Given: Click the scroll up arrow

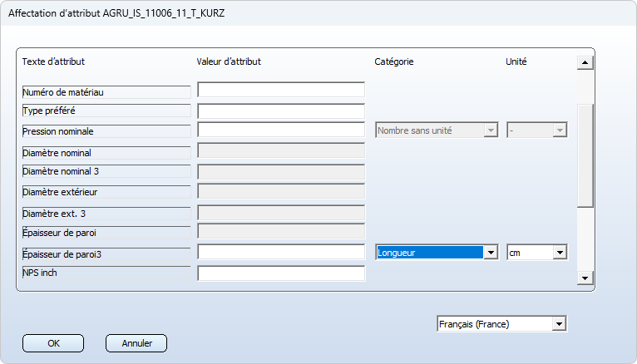Looking at the screenshot, I should tap(585, 62).
